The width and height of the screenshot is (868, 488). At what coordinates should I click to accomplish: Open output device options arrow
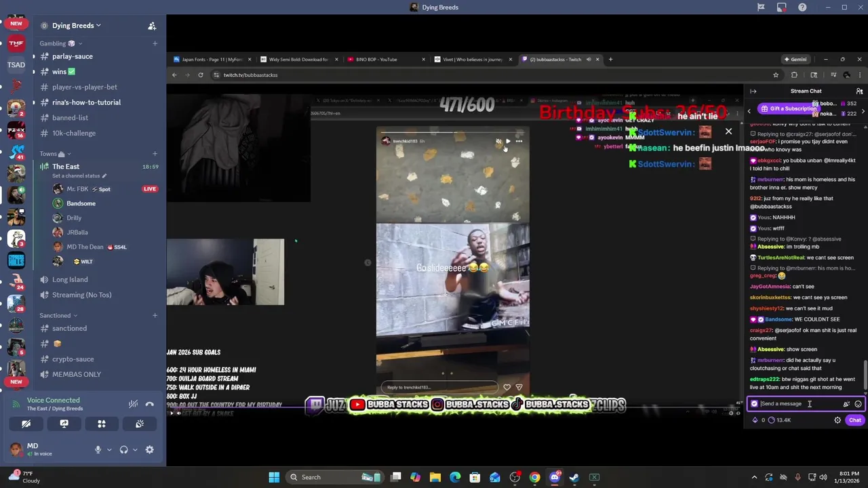click(x=135, y=449)
